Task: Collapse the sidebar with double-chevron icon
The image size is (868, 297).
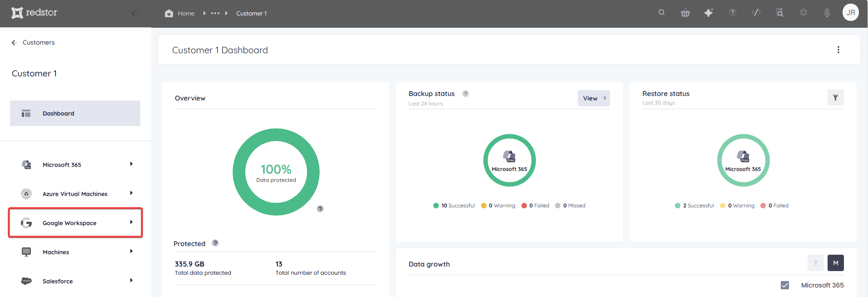Action: [134, 13]
